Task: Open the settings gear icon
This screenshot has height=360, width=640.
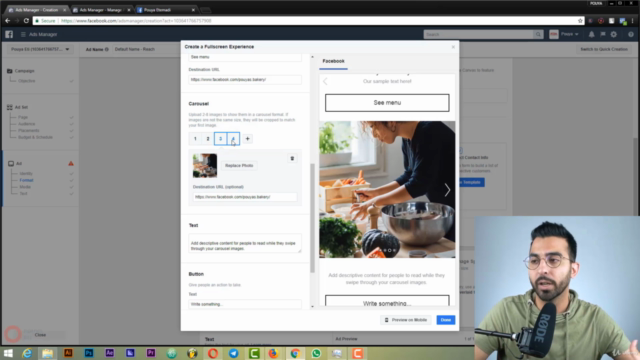Action: 614,35
